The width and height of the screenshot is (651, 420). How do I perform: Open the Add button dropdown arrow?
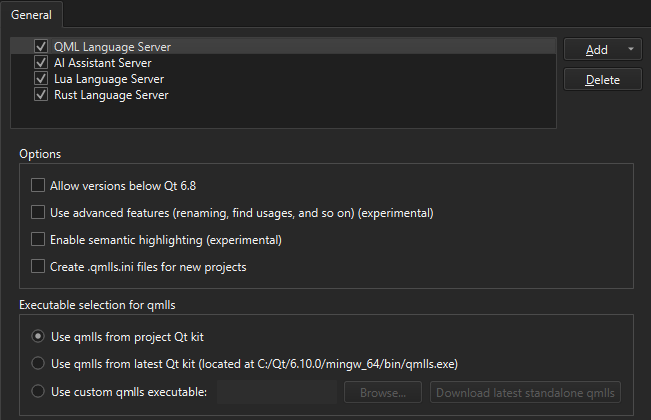coord(631,49)
